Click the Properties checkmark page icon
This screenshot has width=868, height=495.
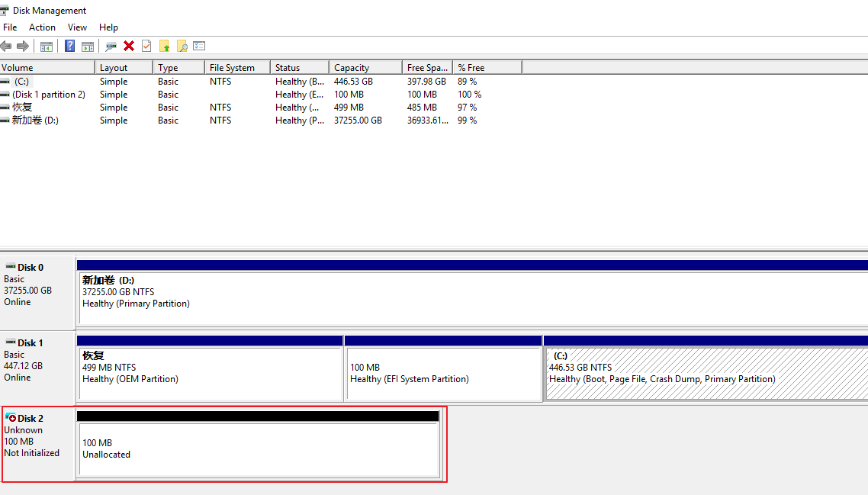point(146,47)
